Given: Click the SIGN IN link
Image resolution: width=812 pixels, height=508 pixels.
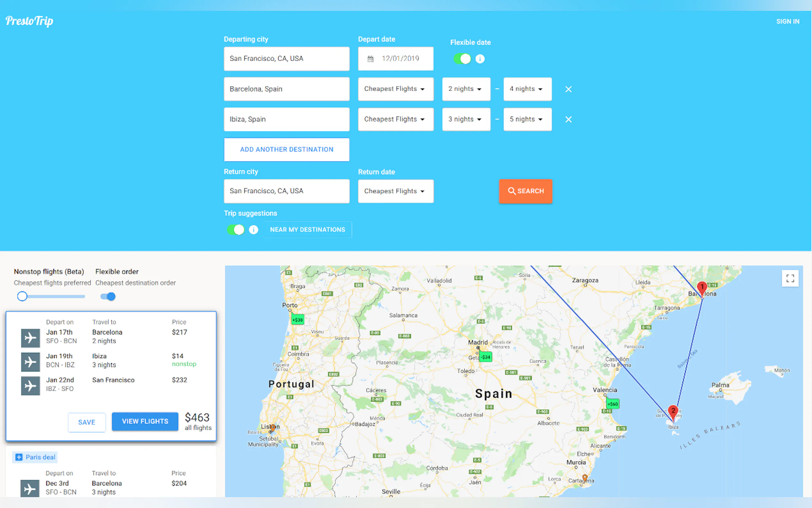Looking at the screenshot, I should click(787, 21).
